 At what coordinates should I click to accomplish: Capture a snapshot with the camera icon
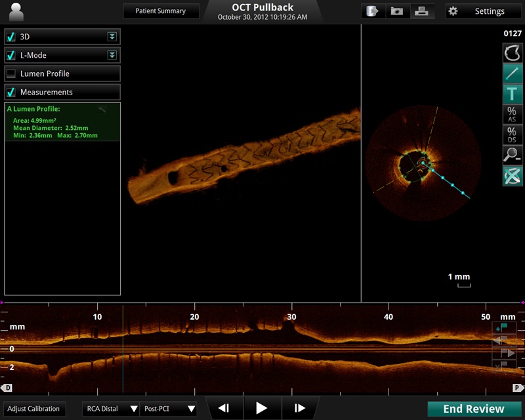pos(397,11)
